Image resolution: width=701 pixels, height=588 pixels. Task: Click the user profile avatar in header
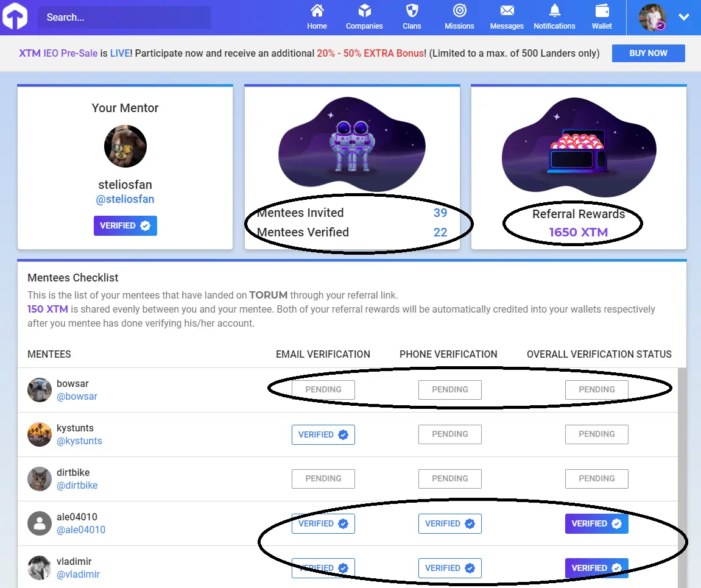pos(652,18)
